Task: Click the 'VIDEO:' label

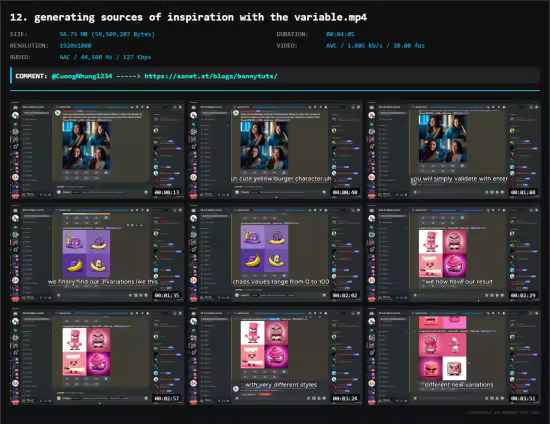Action: (287, 46)
